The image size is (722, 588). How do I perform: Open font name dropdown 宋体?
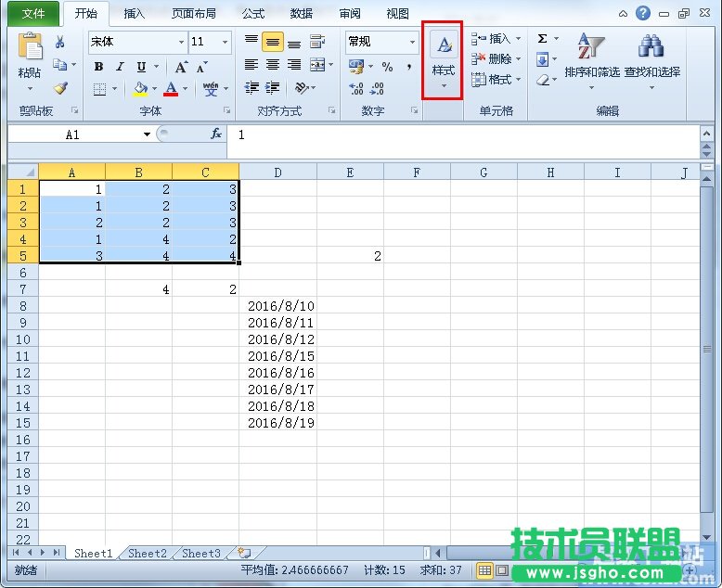(x=182, y=42)
